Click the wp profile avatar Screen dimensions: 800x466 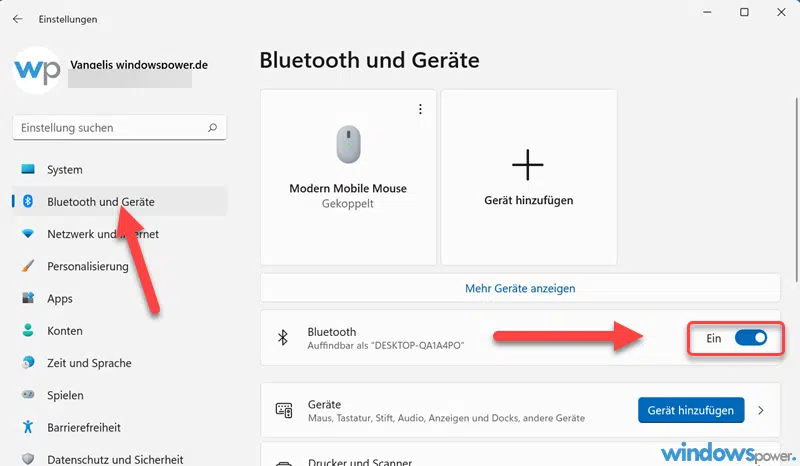pyautogui.click(x=37, y=70)
